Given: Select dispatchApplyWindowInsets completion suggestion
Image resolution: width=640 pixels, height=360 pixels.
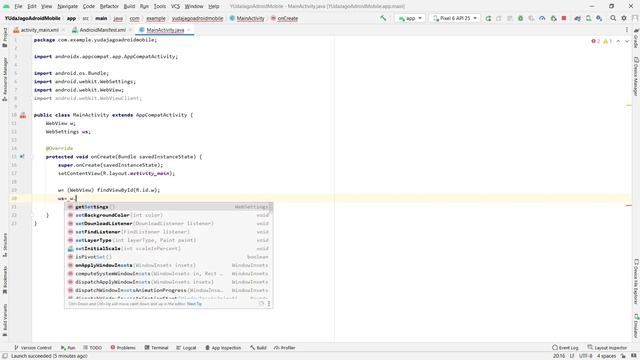Looking at the screenshot, I should (x=169, y=282).
